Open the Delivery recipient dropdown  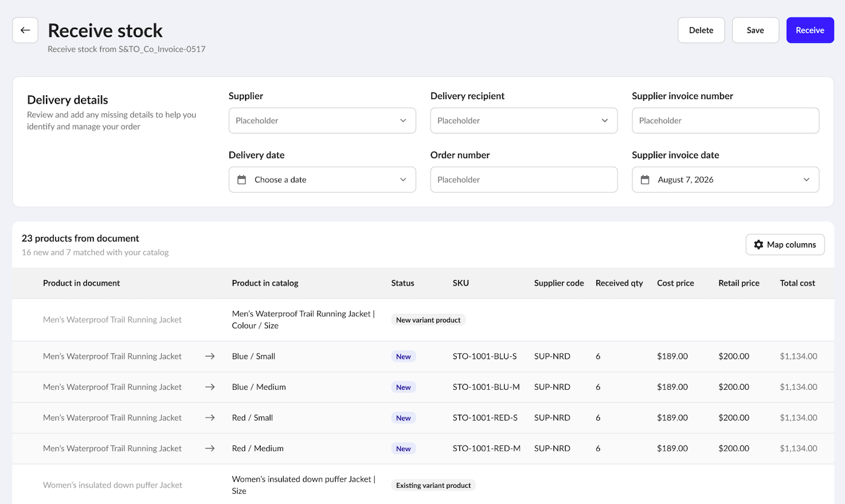[x=524, y=121]
